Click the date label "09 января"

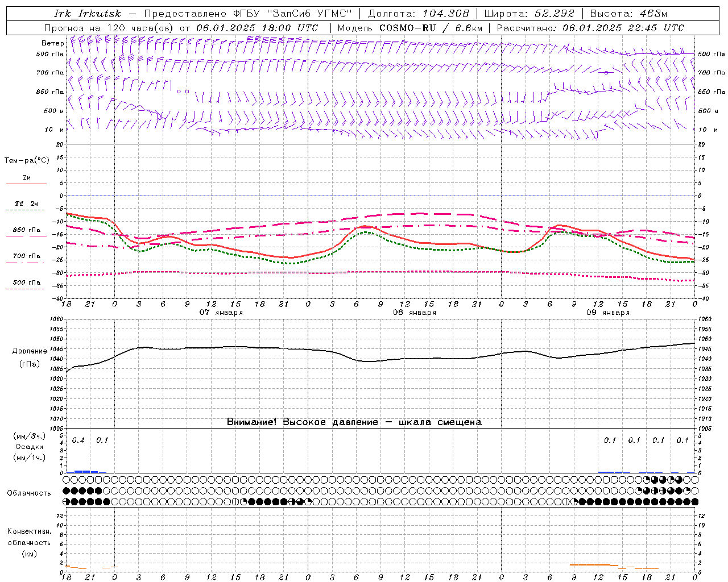coord(608,313)
